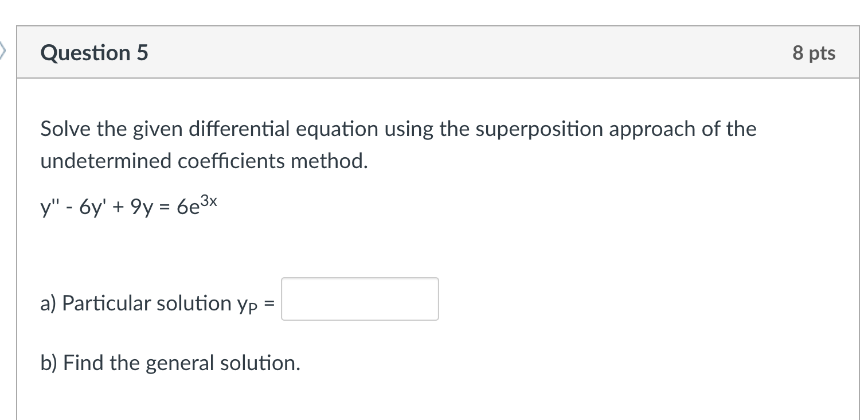Expand the collapsed panel using the left chevron
Viewport: 868px width, 420px height.
click(4, 50)
